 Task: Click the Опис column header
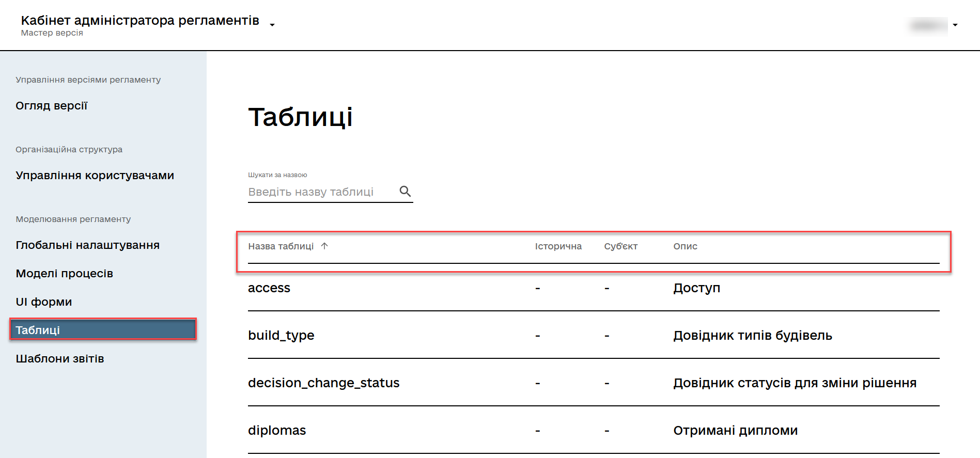(686, 246)
